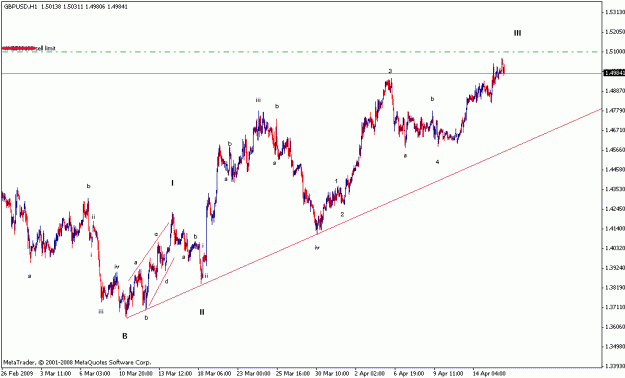Select the wave label 3 near the peak

[390, 71]
